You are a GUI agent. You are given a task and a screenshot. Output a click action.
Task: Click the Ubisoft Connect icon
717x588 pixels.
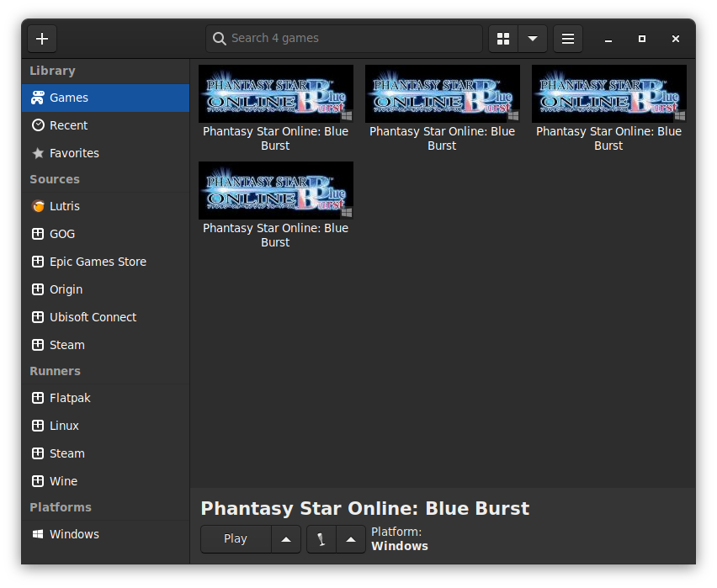38,317
